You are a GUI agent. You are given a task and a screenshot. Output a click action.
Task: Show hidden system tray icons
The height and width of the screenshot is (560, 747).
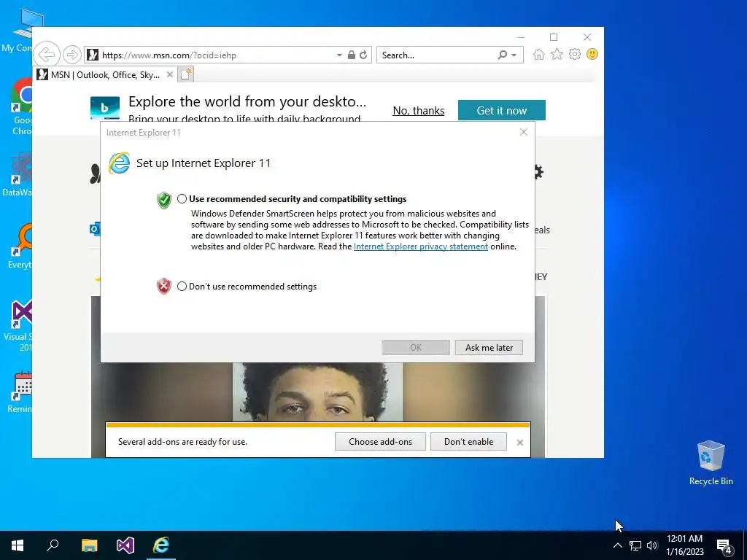pos(617,545)
